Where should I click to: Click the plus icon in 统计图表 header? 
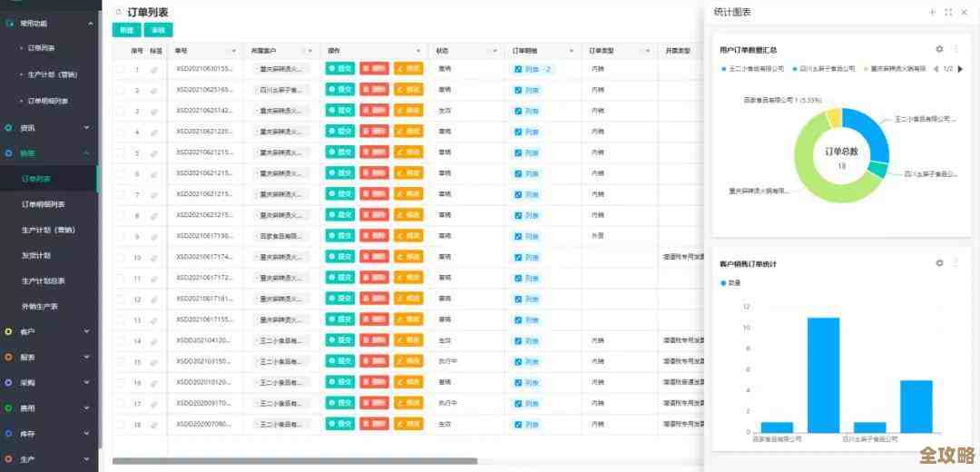(932, 12)
